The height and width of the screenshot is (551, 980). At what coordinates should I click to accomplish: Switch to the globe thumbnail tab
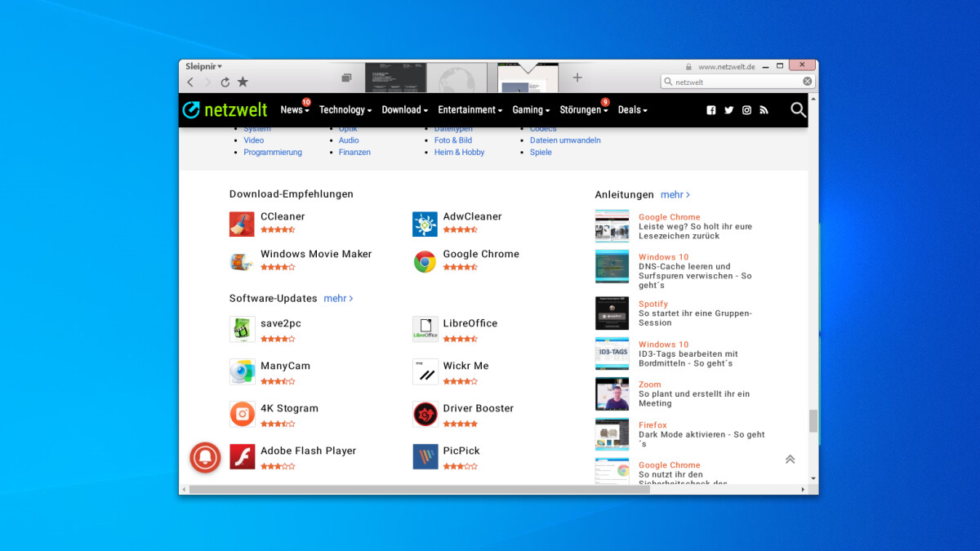457,78
